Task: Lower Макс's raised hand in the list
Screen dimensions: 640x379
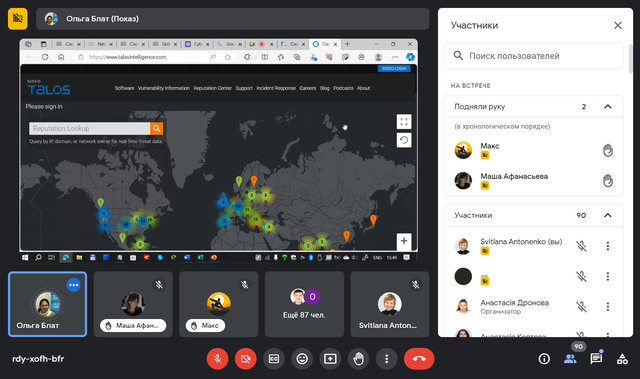Action: (608, 151)
